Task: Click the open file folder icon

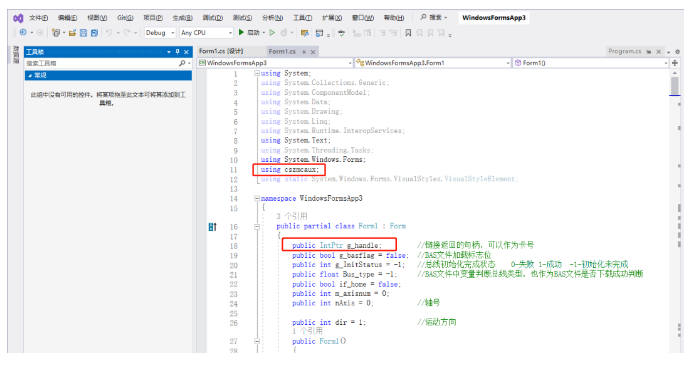Action: 73,33
